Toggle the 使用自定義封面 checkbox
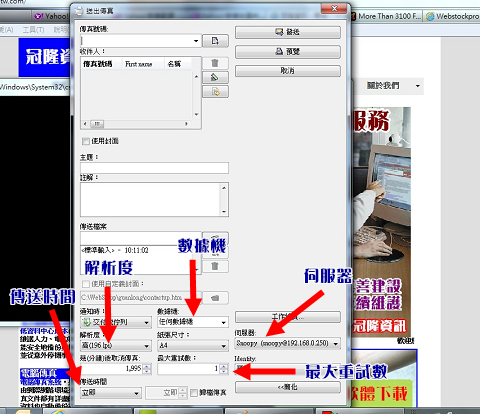 86,284
